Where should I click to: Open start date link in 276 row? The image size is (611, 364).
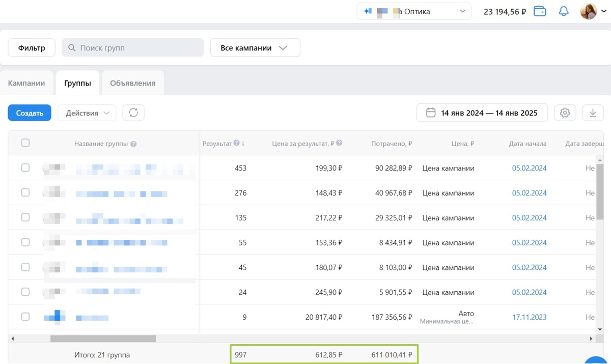click(x=529, y=193)
